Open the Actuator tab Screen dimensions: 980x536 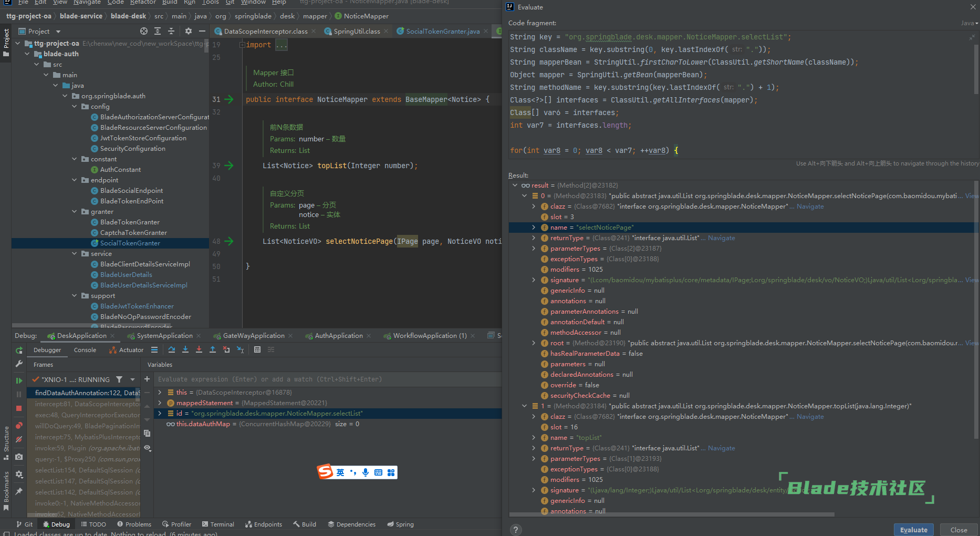(126, 350)
